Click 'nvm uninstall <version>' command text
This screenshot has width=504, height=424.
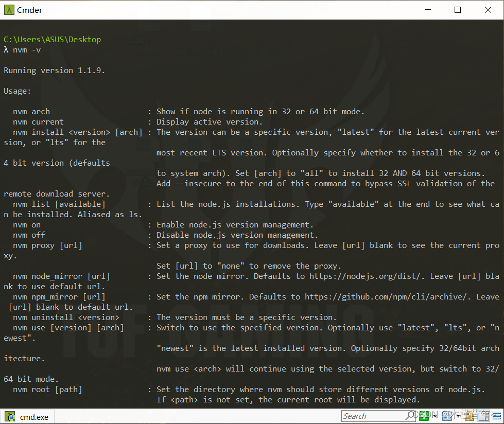point(66,317)
